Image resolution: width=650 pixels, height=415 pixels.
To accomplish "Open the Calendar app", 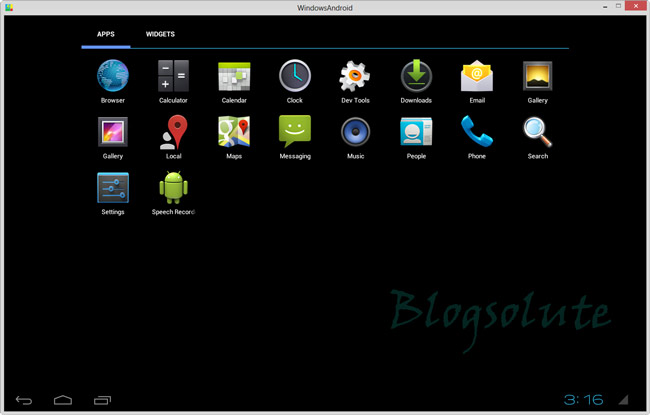I will coord(234,81).
